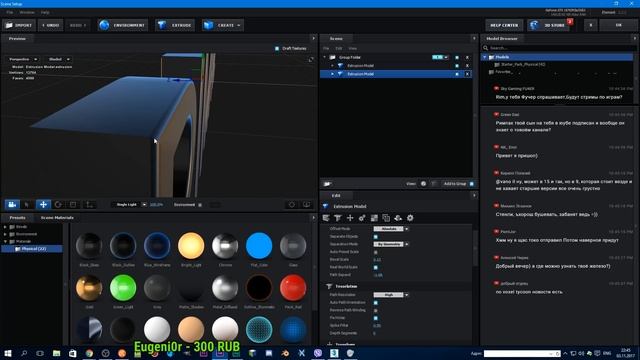This screenshot has height=360, width=640.
Task: Click the grid icon in Edit panel icon row
Action: (x=374, y=218)
